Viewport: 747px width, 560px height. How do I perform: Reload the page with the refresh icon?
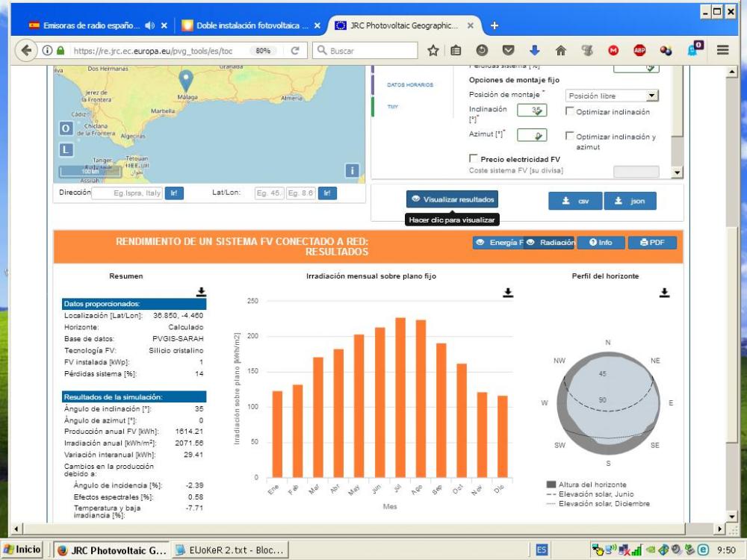[295, 51]
